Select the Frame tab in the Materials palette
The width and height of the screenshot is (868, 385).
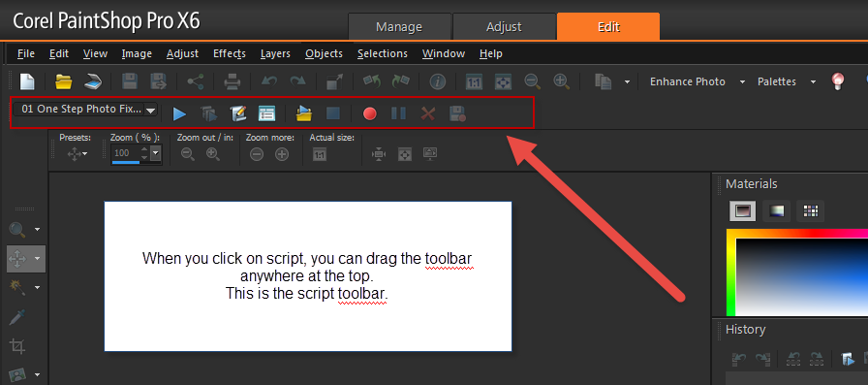[x=742, y=211]
